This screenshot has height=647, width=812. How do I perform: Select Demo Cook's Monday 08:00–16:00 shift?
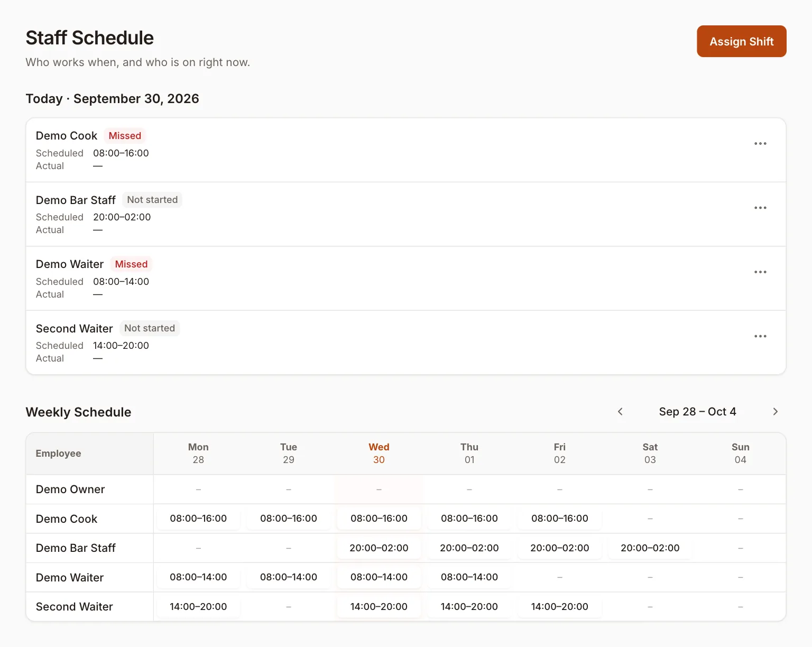[x=198, y=519]
